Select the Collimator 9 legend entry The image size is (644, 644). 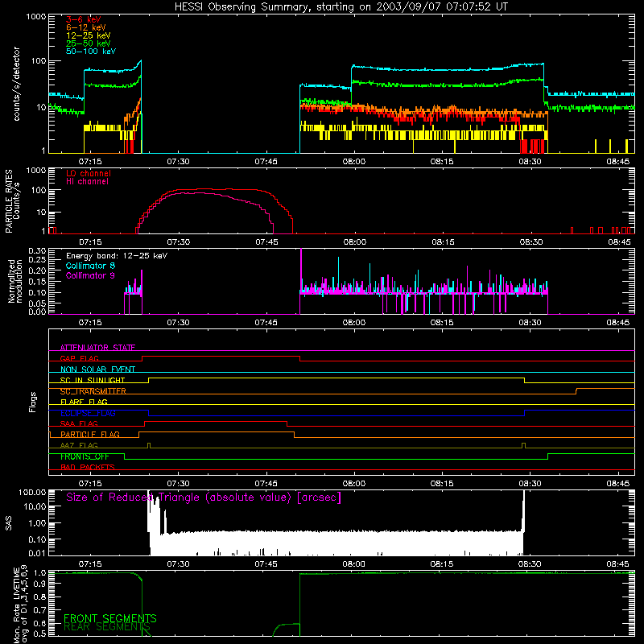click(90, 275)
